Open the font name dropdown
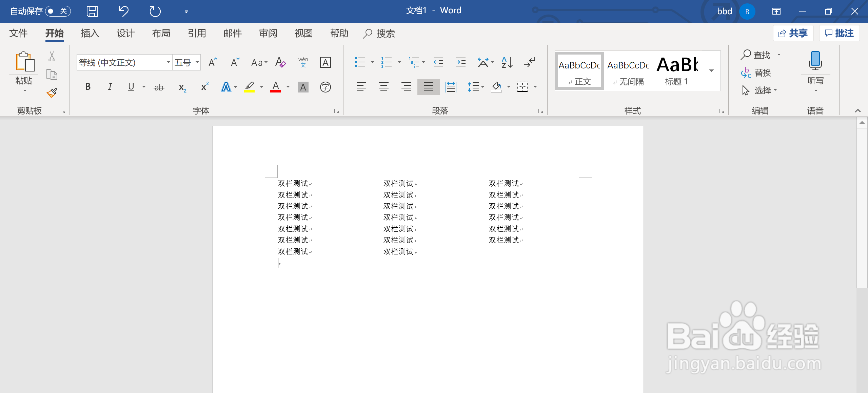 (x=168, y=62)
